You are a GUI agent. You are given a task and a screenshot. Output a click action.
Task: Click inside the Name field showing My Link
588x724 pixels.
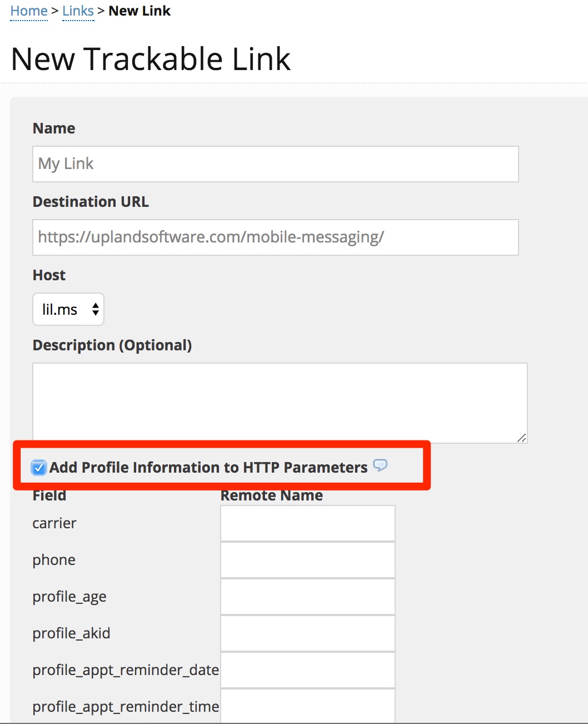(276, 163)
